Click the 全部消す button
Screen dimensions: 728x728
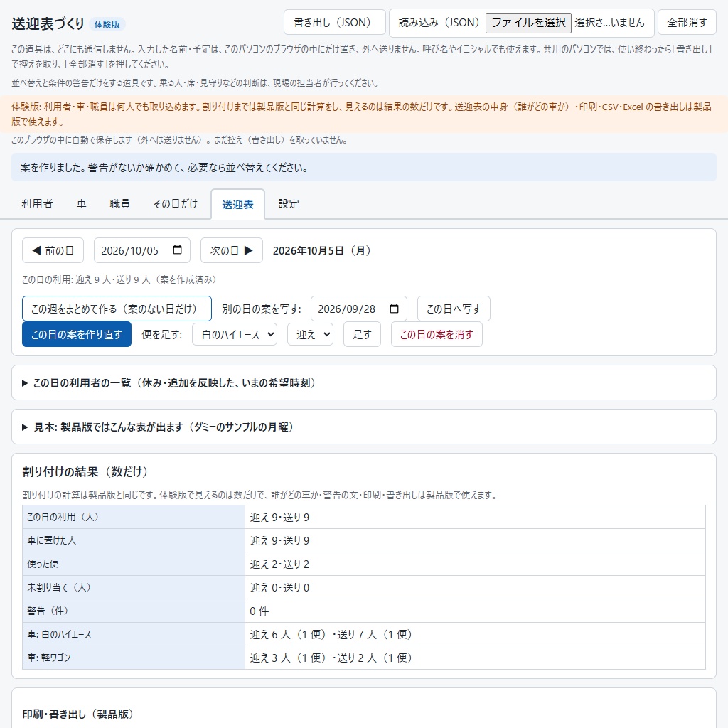pos(687,22)
